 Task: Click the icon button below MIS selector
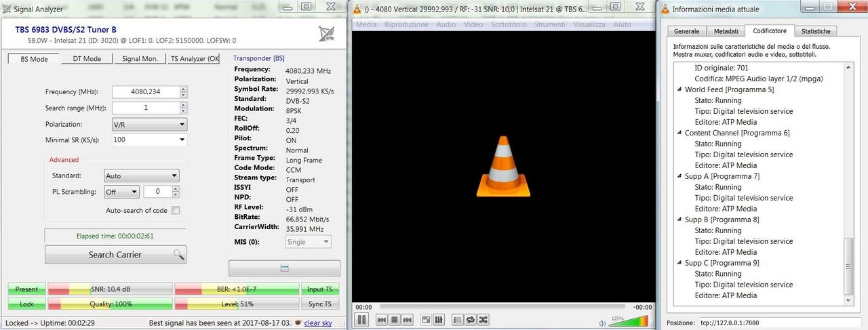coord(284,268)
